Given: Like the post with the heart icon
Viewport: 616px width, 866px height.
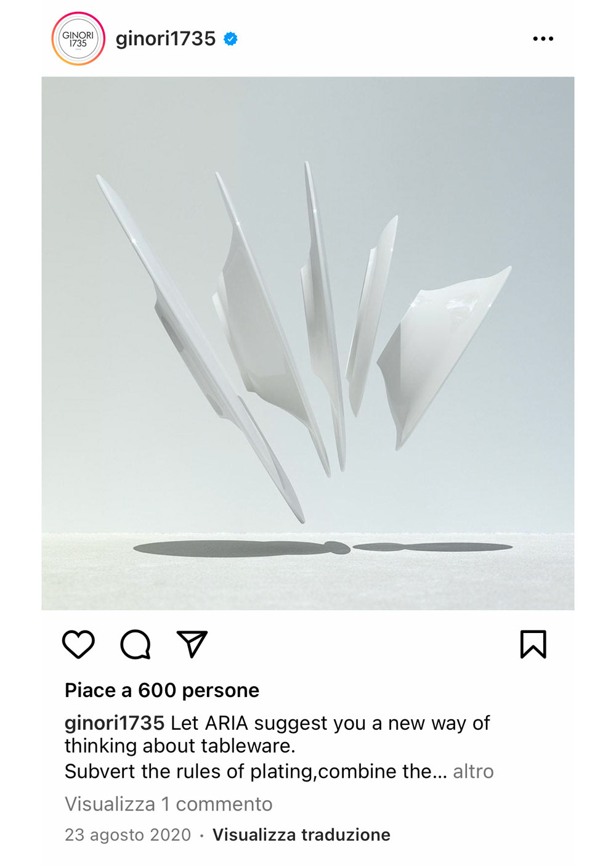Looking at the screenshot, I should pos(79,645).
